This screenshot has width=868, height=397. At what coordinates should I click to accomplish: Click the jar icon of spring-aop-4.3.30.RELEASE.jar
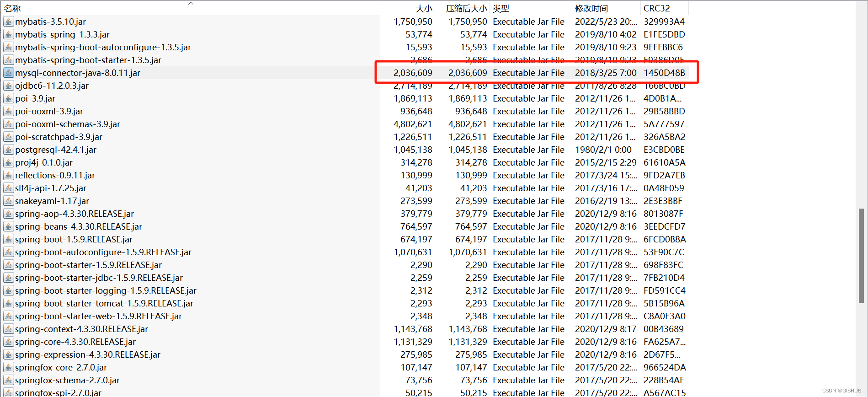point(8,214)
